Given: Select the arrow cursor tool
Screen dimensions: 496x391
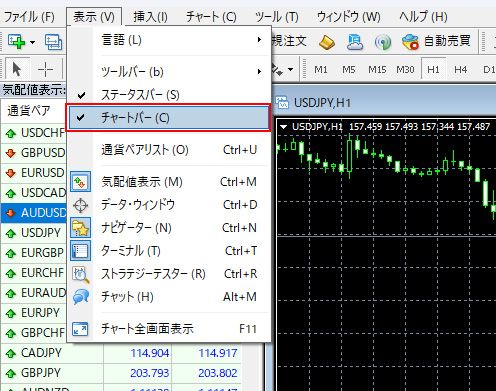Looking at the screenshot, I should click(x=16, y=69).
